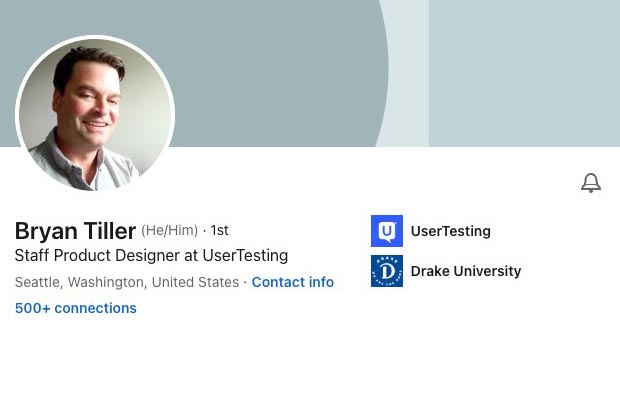Image resolution: width=620 pixels, height=402 pixels.
Task: Click the name Bryan Tiller
Action: pos(75,232)
